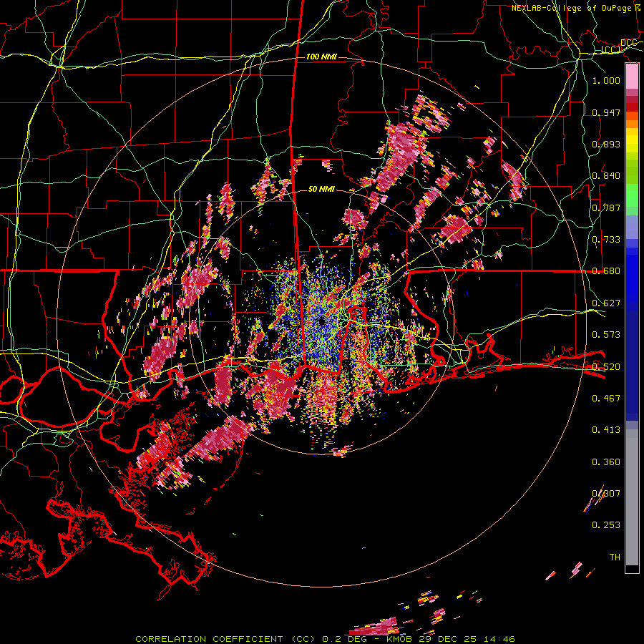Click the (CC) label above color bar
The width and height of the screenshot is (644, 644).
point(611,50)
